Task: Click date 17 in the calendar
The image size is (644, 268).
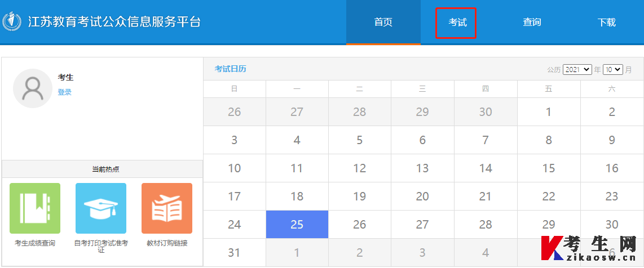Action: (x=234, y=196)
